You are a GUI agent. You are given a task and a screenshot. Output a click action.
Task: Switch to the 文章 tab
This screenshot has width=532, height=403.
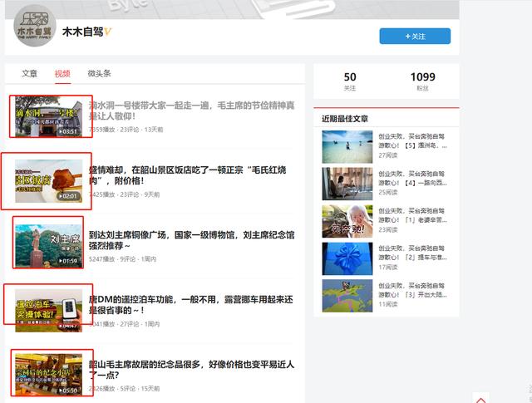click(29, 74)
